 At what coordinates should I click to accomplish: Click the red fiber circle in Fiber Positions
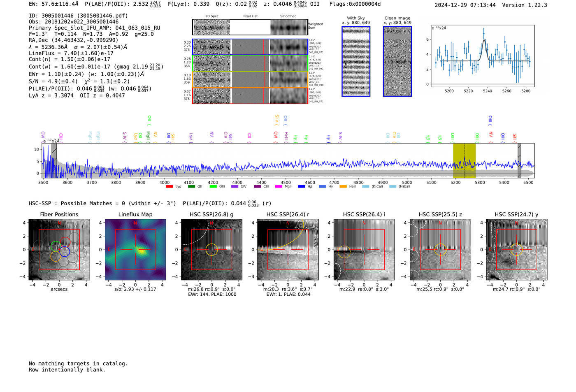click(x=65, y=242)
